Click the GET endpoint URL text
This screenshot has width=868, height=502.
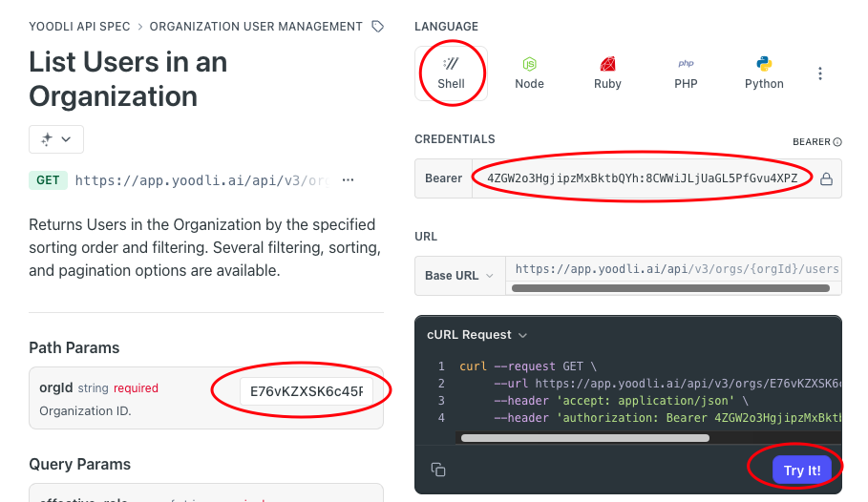202,180
